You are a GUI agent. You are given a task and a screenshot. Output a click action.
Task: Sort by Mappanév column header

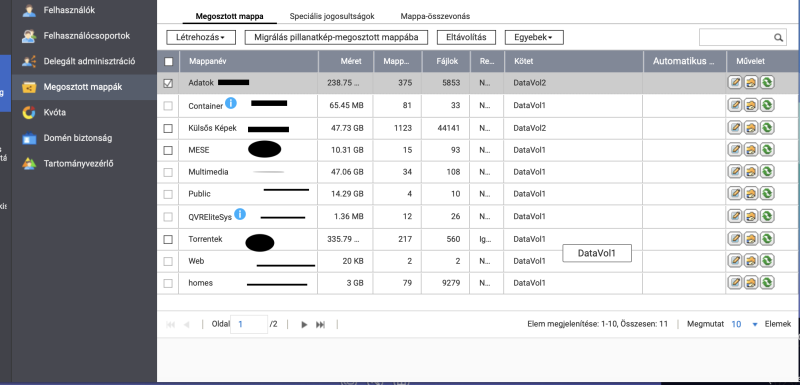(x=248, y=61)
